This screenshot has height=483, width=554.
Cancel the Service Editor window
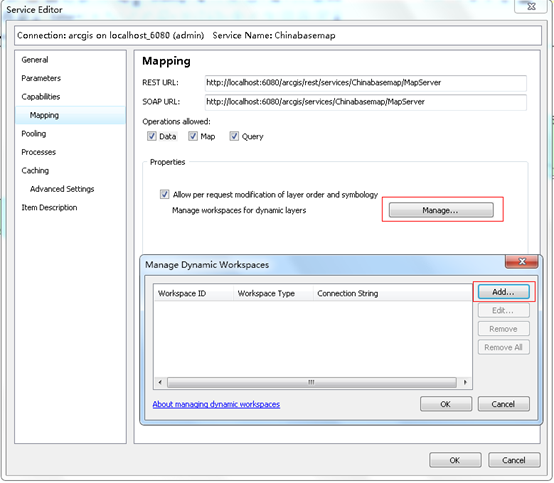(514, 460)
